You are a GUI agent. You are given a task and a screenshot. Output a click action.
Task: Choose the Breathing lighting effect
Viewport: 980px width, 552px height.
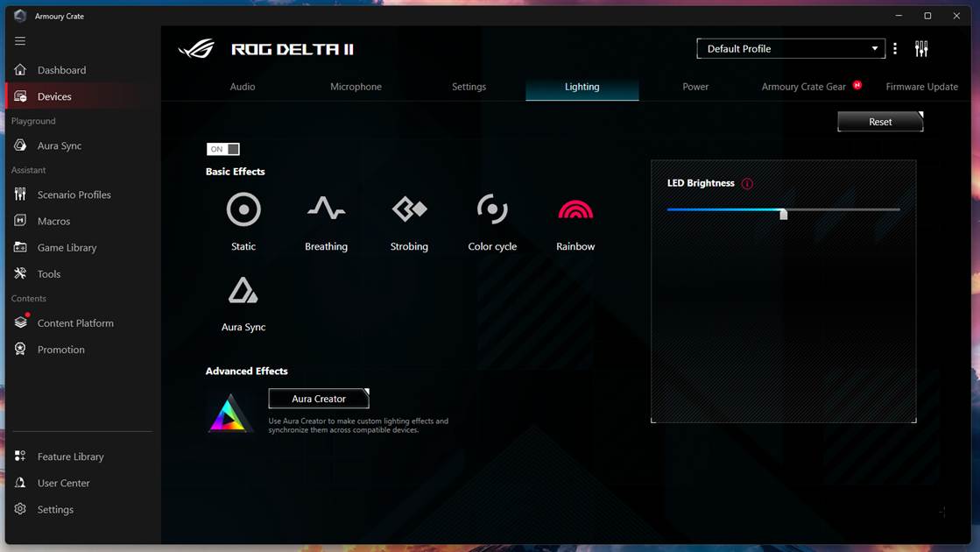click(326, 209)
